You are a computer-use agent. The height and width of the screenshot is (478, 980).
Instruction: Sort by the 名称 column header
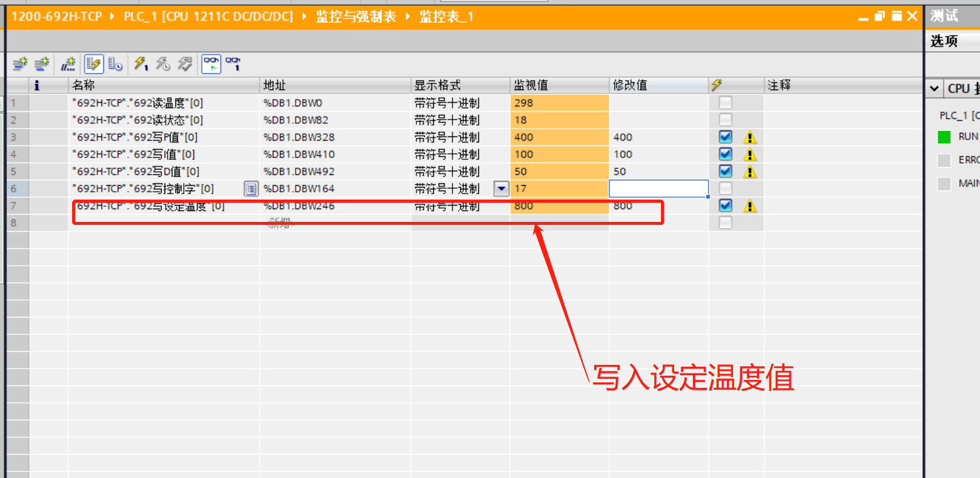click(x=164, y=85)
